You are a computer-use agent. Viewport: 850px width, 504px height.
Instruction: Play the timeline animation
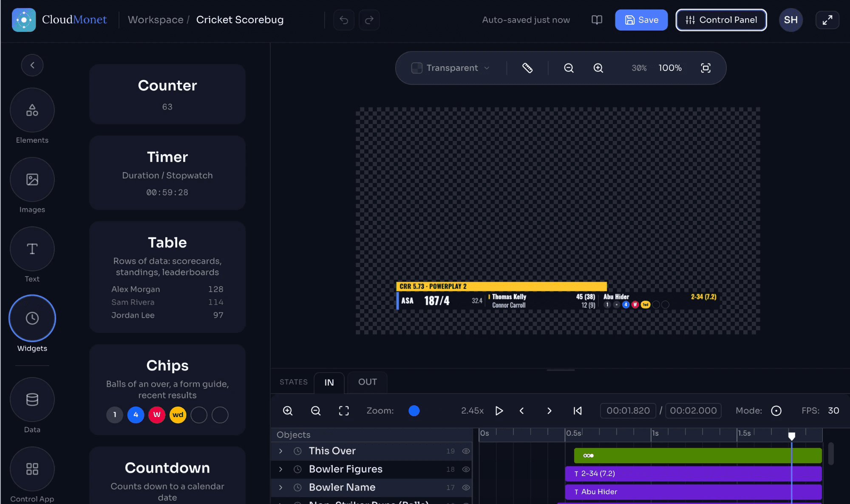499,411
